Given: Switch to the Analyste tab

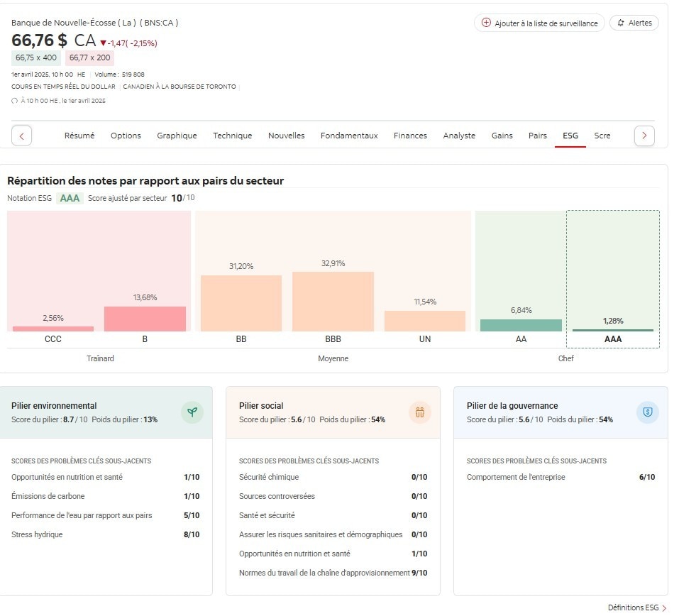Looking at the screenshot, I should (x=459, y=136).
